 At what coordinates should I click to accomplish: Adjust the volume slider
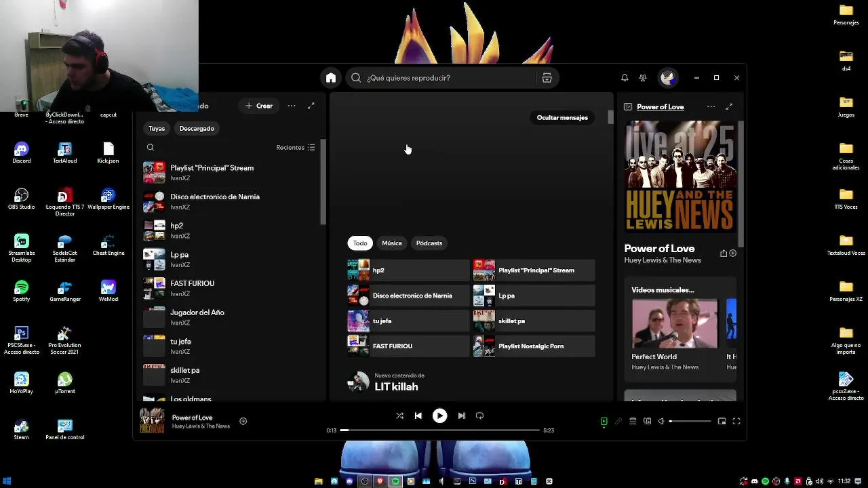(690, 421)
